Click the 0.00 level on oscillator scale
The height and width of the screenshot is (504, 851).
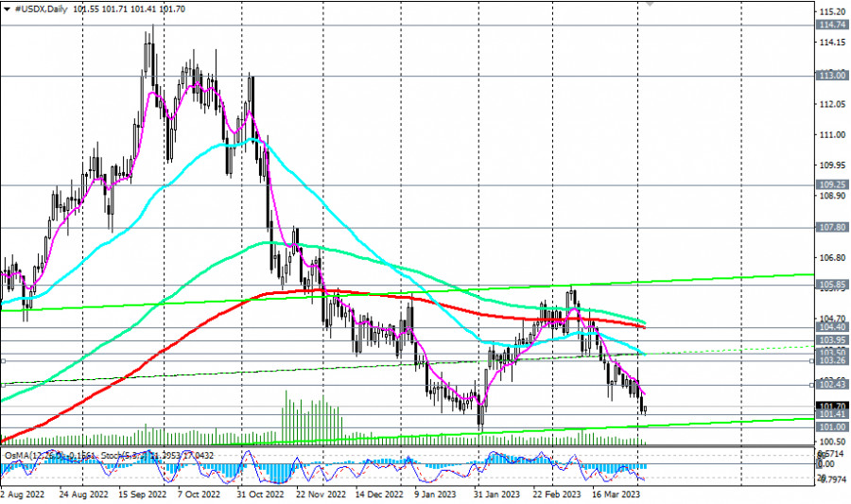tap(826, 464)
